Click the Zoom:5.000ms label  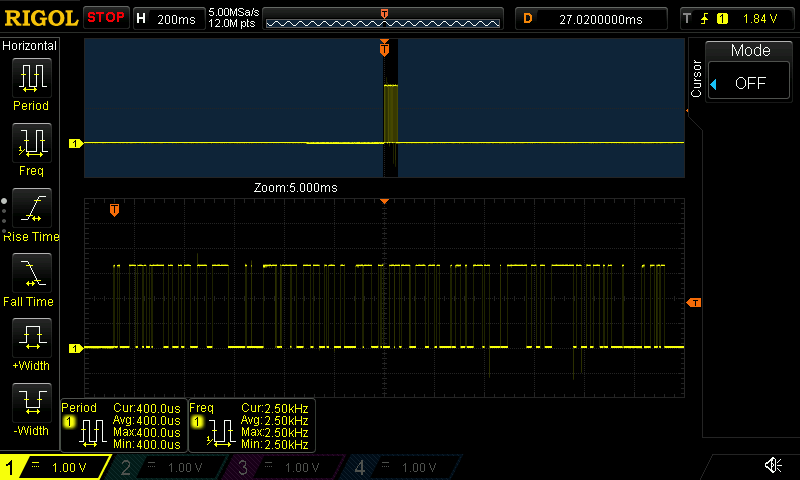[295, 188]
